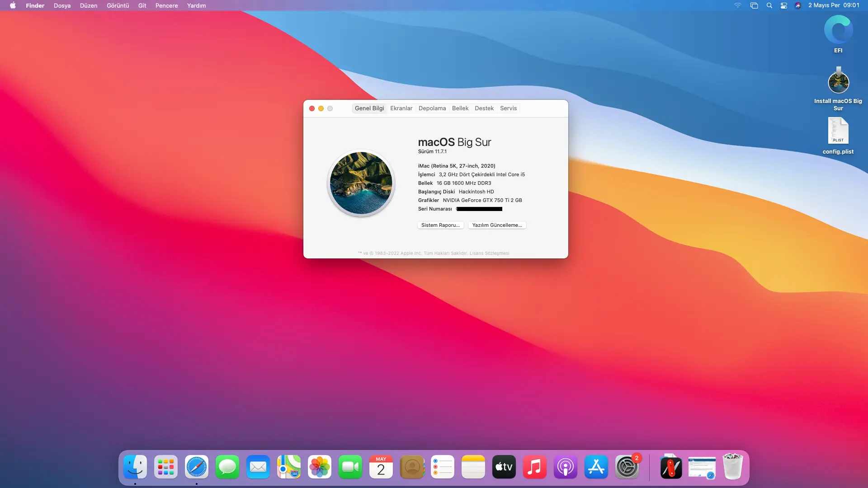Click the NVIDIA GeForce GTX 750 Ti text
This screenshot has width=868, height=488.
point(482,200)
